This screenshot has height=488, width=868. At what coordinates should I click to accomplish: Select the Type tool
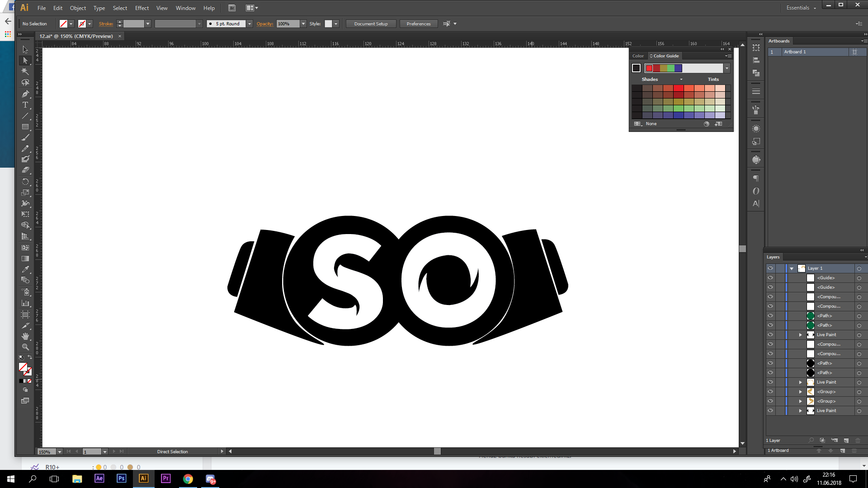click(x=25, y=105)
